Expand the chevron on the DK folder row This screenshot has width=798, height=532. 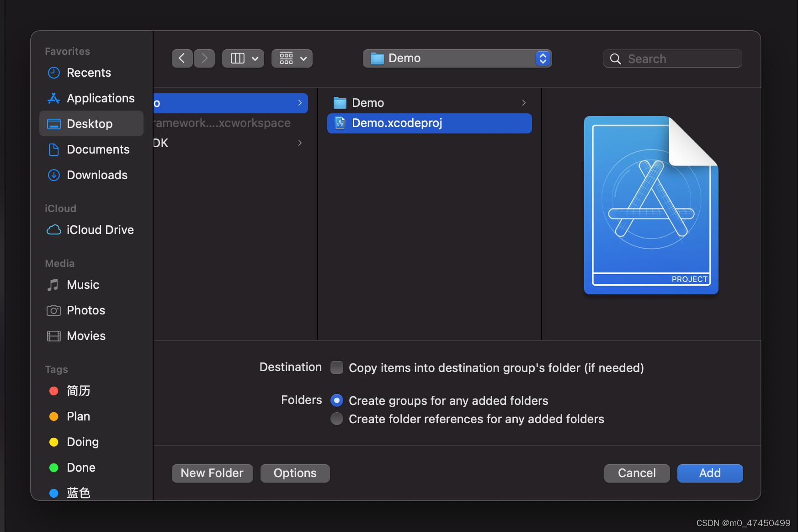300,143
